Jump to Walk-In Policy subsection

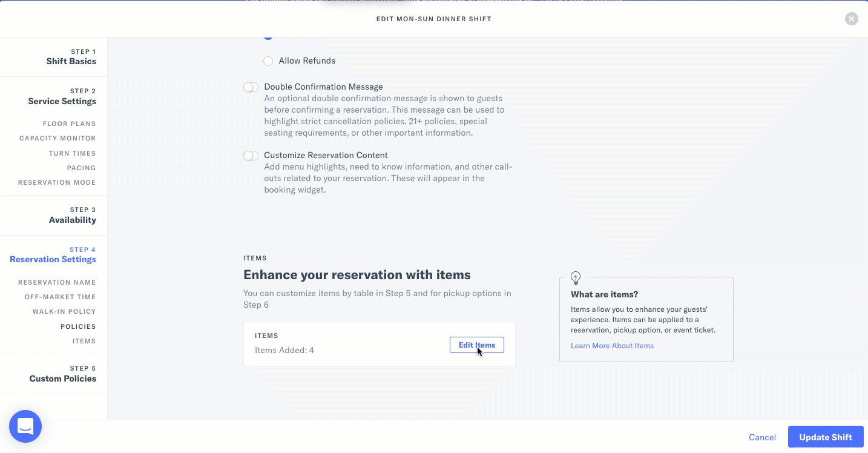[64, 311]
